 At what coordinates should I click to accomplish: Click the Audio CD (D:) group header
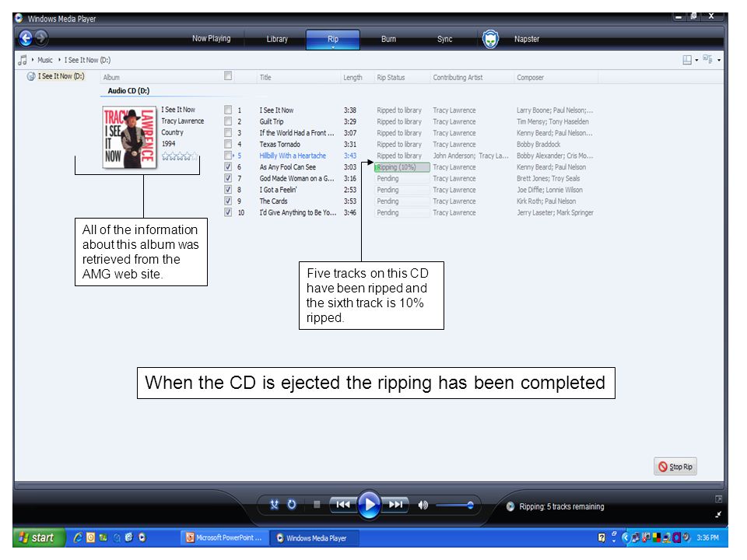(x=128, y=91)
